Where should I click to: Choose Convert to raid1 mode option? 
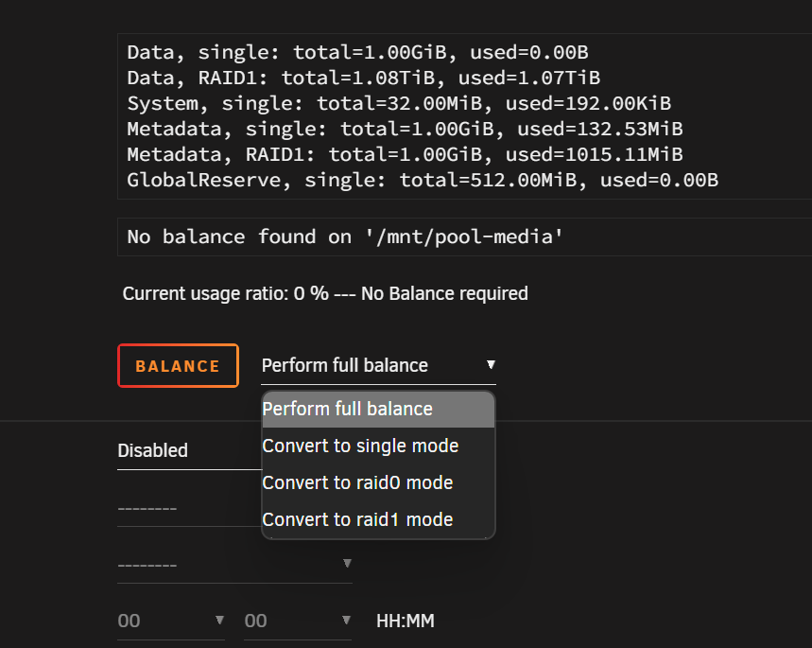378,519
